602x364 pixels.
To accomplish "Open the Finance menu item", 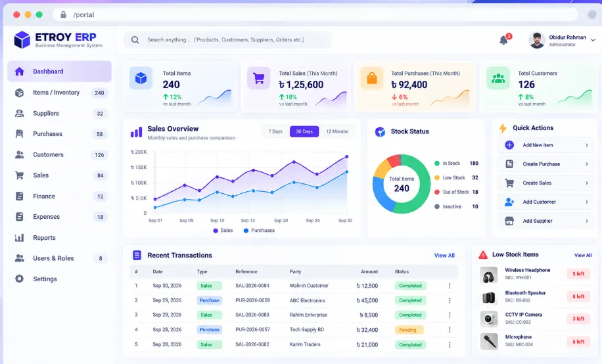I will click(x=60, y=196).
